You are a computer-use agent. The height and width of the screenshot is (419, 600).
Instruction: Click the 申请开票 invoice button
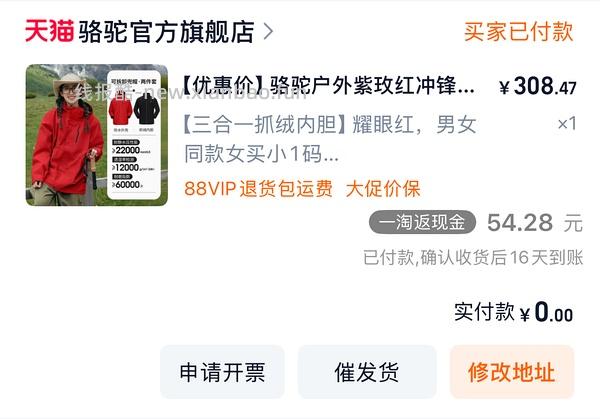[222, 372]
